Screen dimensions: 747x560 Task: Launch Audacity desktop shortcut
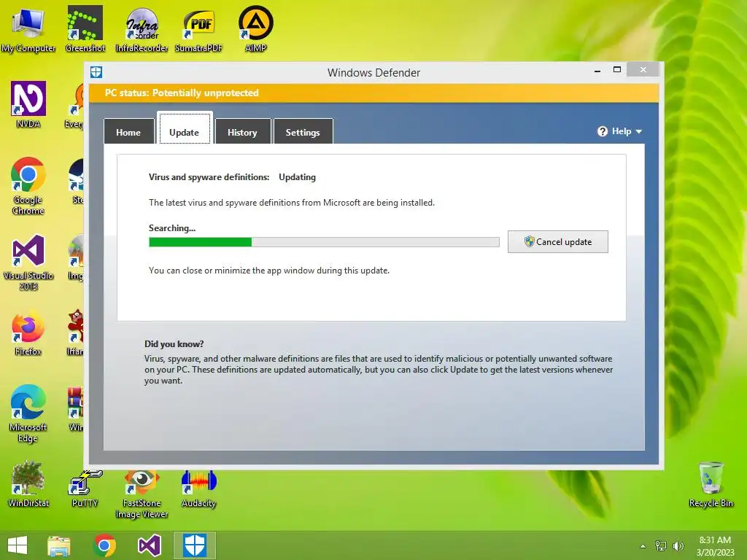point(198,489)
